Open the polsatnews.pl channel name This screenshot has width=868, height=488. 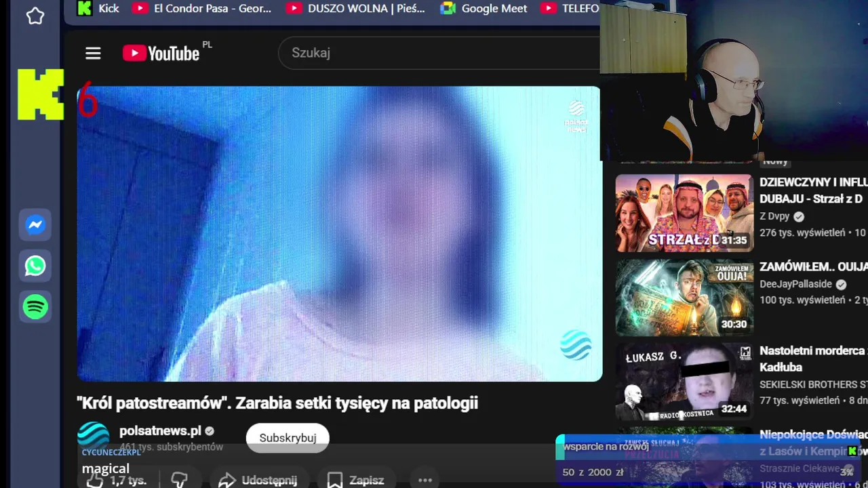pos(160,431)
